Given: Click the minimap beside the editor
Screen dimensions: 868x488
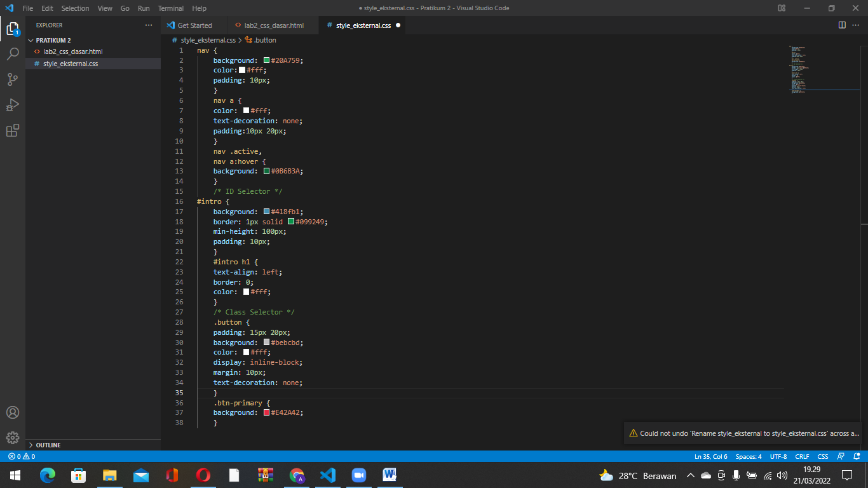Looking at the screenshot, I should [x=797, y=70].
